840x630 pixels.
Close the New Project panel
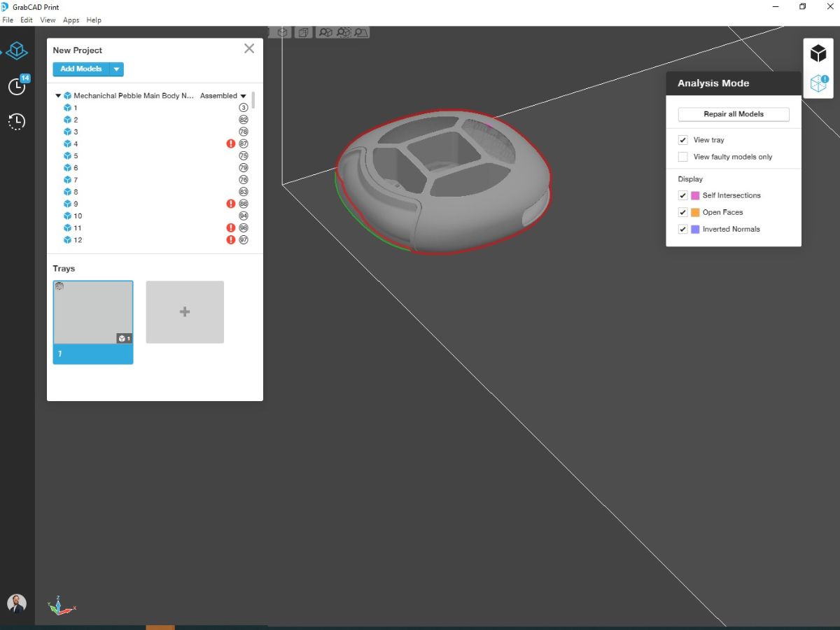[249, 49]
